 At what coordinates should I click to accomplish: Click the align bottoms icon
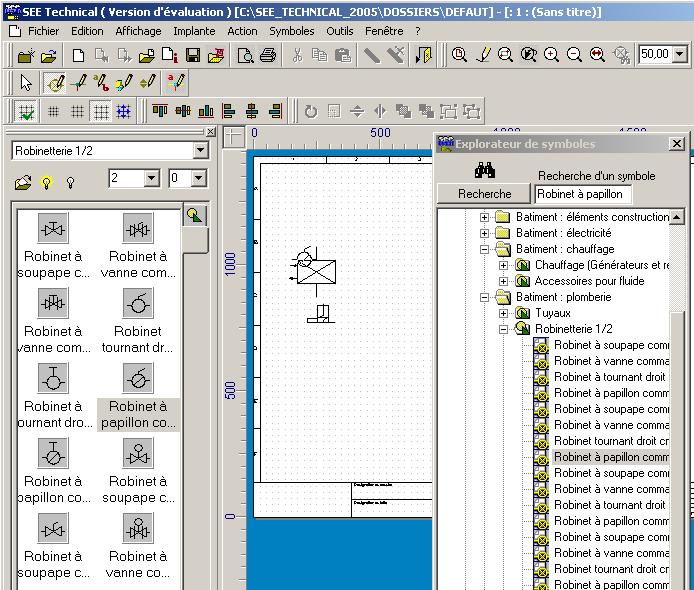point(206,111)
